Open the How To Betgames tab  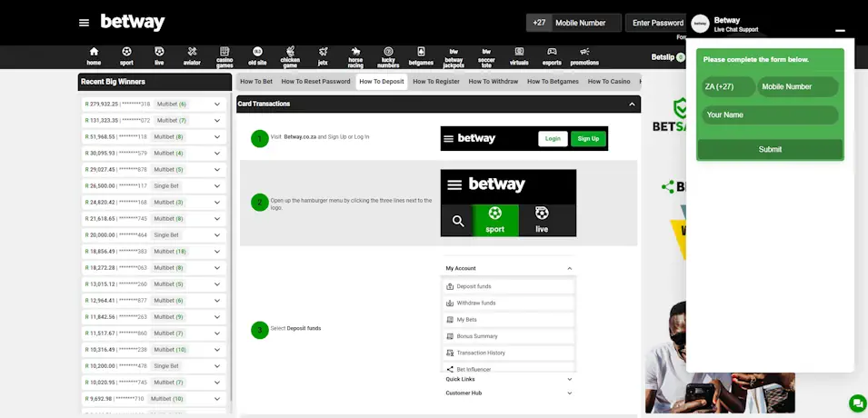coord(553,82)
